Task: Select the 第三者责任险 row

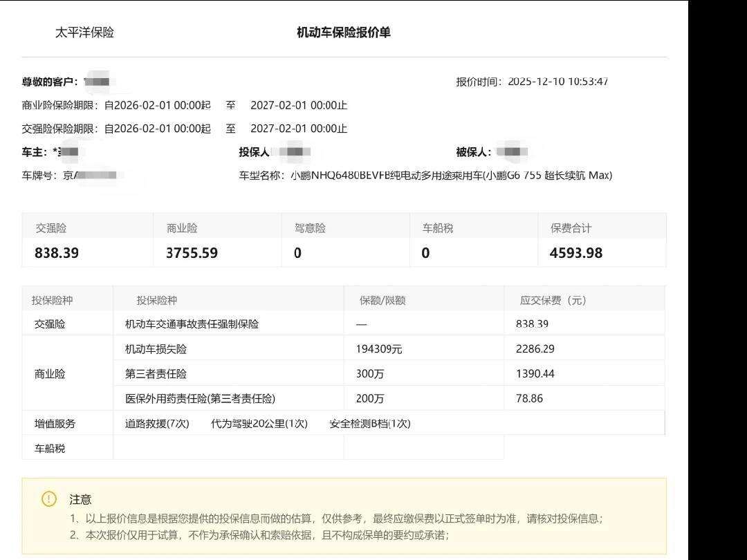Action: click(x=156, y=374)
